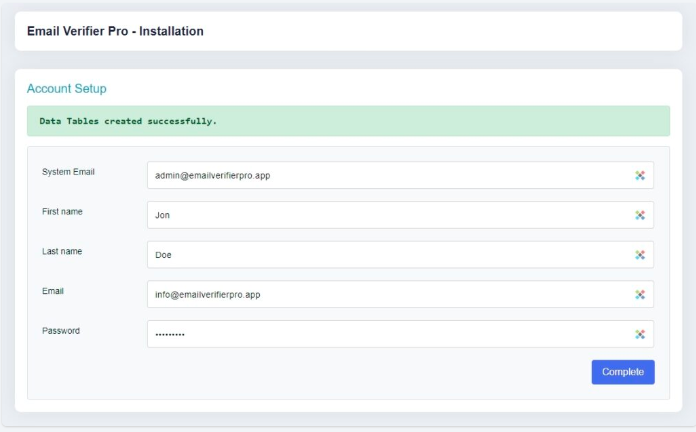Focus the Password input field
The image size is (696, 432).
click(x=380, y=335)
